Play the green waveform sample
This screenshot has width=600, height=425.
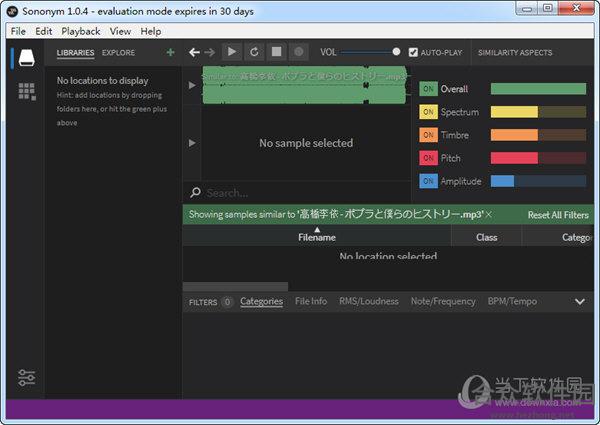click(192, 85)
